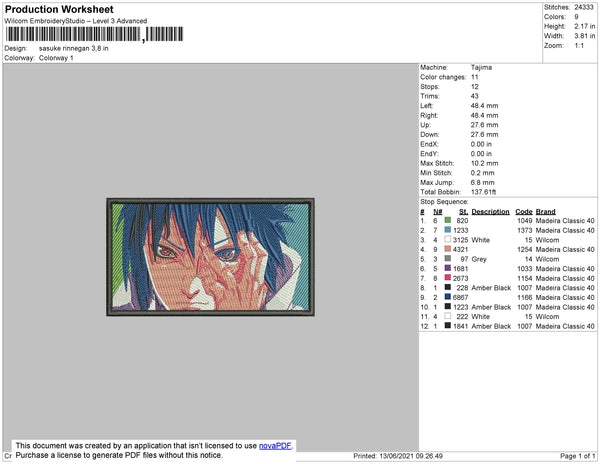The image size is (600, 464).
Task: Select the light blue swatch in stop row 2
Action: tap(448, 230)
